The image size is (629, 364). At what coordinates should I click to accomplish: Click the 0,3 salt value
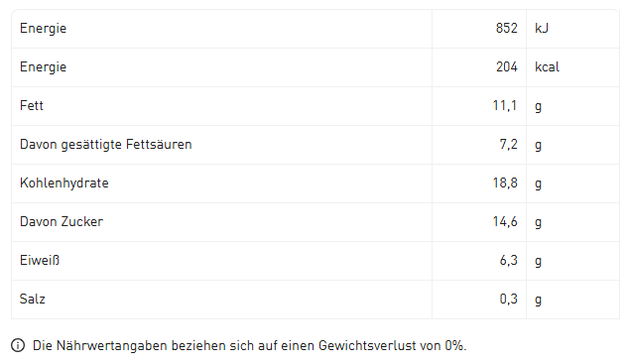[x=509, y=300]
